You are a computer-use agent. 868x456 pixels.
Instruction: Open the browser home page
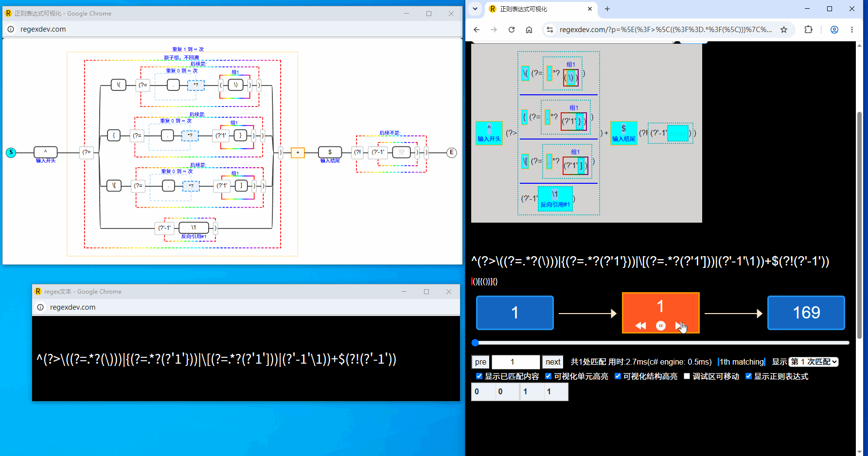(529, 30)
